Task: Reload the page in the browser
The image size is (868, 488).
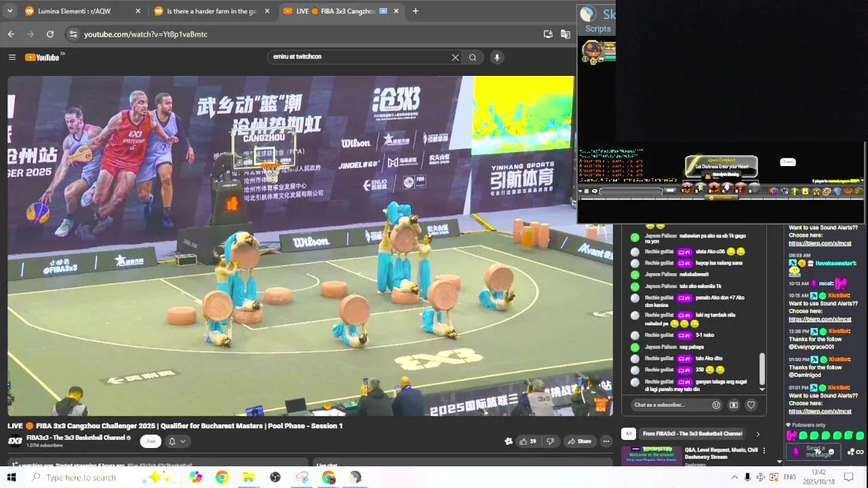Action: click(50, 34)
